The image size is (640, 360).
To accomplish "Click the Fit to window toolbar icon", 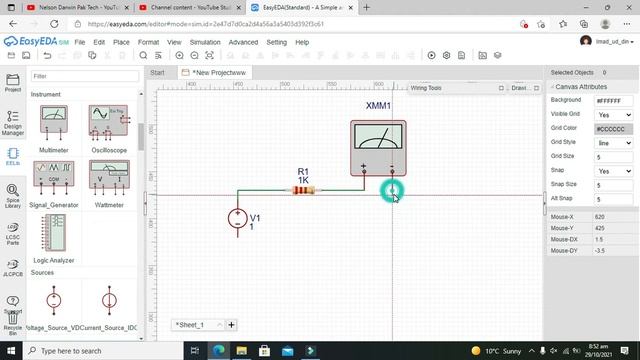I will pos(209,55).
